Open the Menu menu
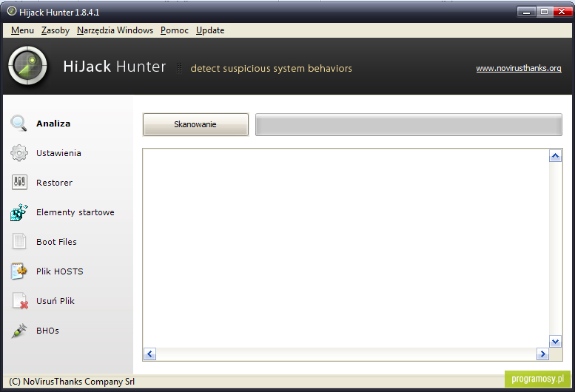The width and height of the screenshot is (575, 392). (22, 30)
